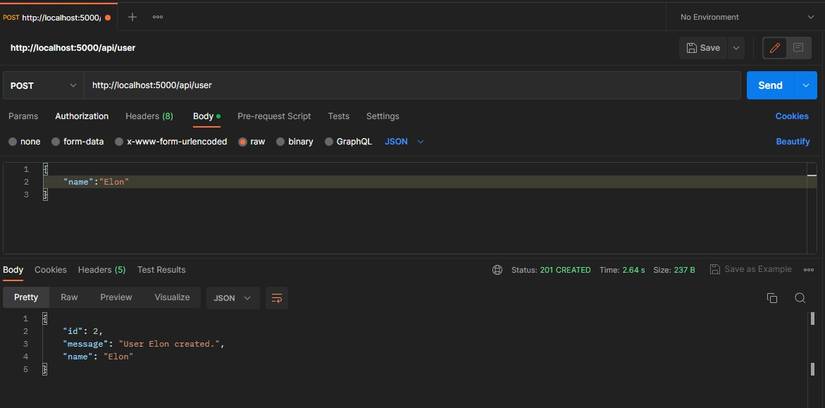Open the Test Results tab
The height and width of the screenshot is (408, 825).
point(162,270)
